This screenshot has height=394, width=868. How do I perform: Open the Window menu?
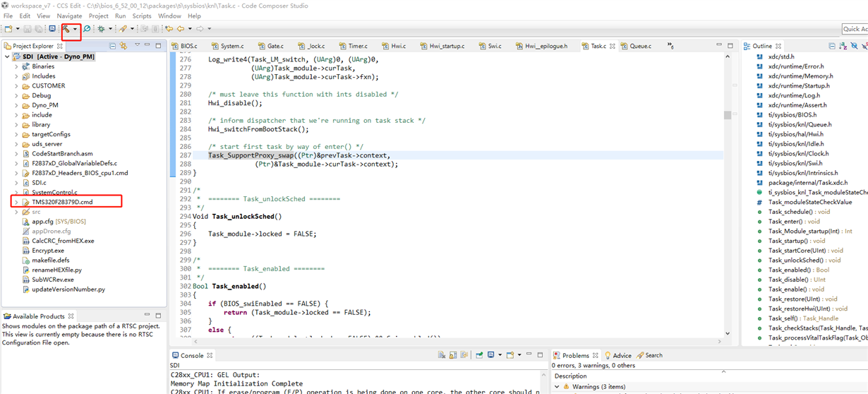[169, 16]
